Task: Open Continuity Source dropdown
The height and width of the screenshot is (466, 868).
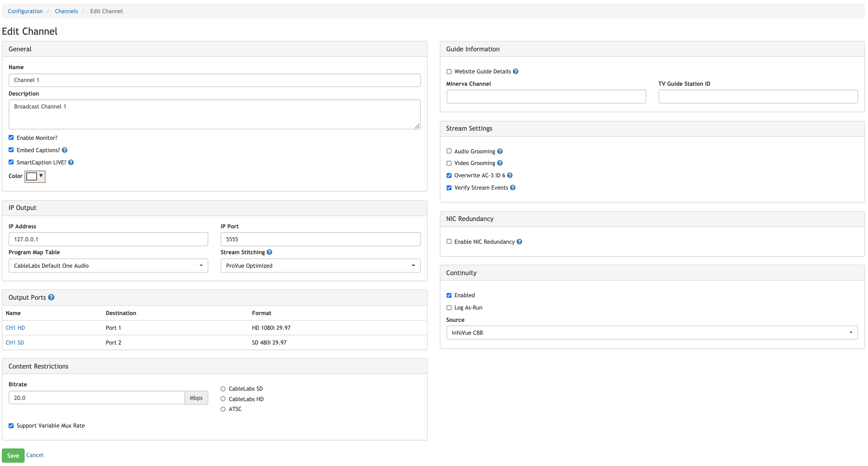Action: tap(652, 333)
